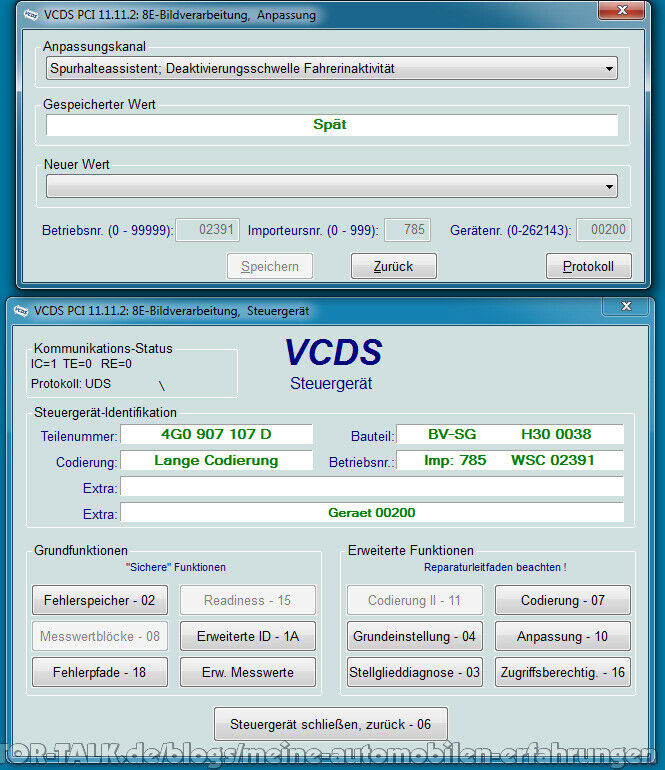Open Erweiterte ID - 1A

click(x=248, y=636)
